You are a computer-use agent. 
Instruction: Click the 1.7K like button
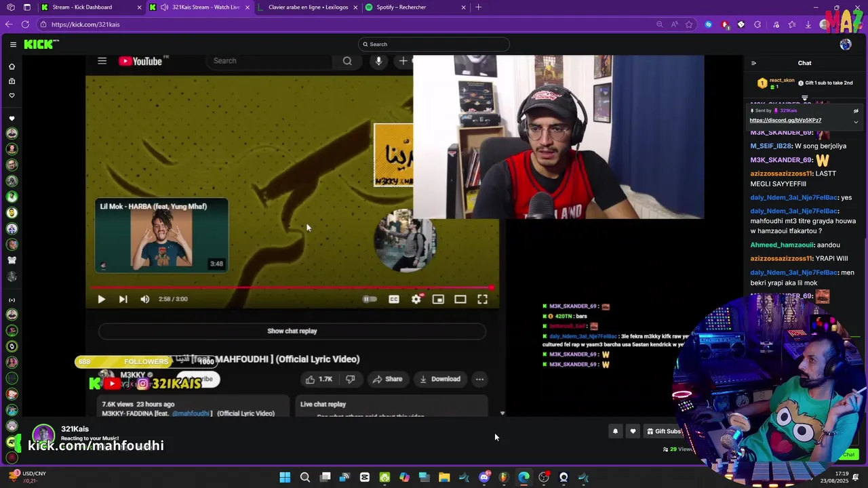[319, 379]
